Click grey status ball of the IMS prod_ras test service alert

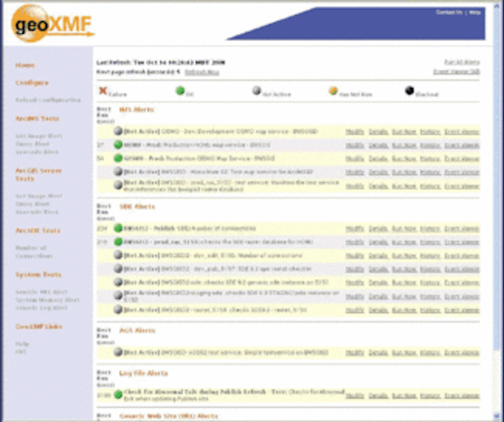click(118, 185)
